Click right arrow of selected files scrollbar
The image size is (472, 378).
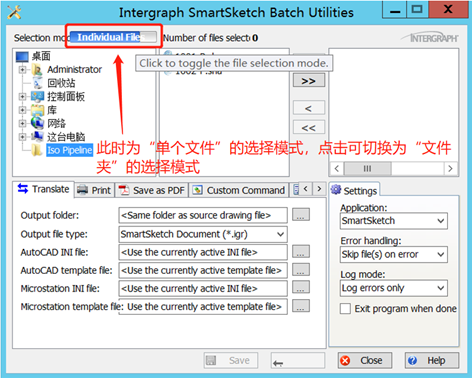tap(451, 168)
